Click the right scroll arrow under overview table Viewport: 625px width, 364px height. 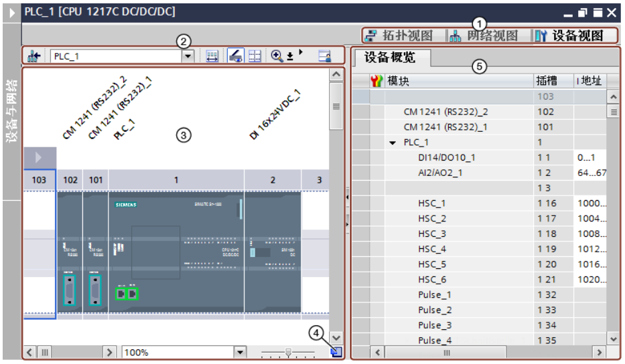point(599,352)
